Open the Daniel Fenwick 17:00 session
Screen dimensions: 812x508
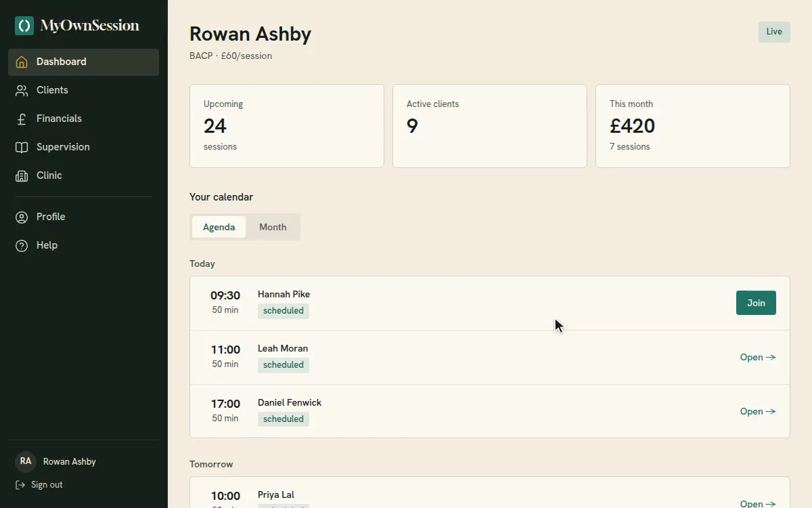pyautogui.click(x=758, y=411)
